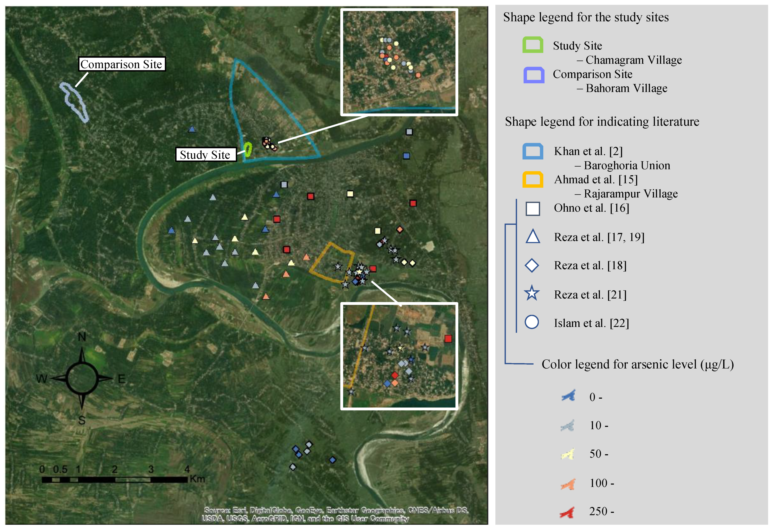The image size is (775, 532).
Task: Click the Ohno et al. square symbol
Action: [x=533, y=209]
